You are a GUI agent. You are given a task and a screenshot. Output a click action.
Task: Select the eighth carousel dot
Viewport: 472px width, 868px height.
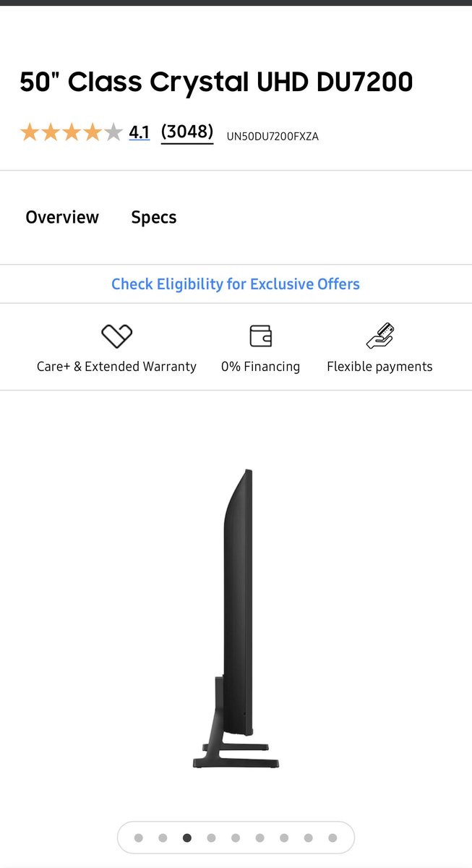pyautogui.click(x=308, y=838)
